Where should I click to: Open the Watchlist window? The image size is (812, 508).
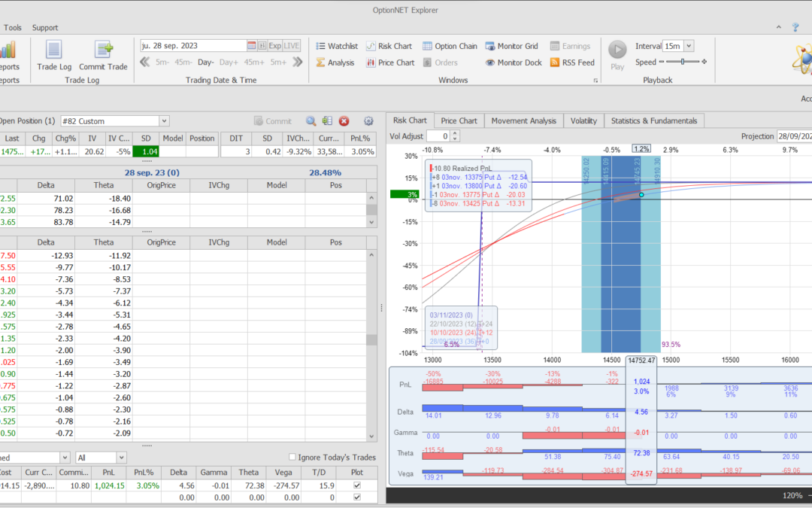pos(336,46)
